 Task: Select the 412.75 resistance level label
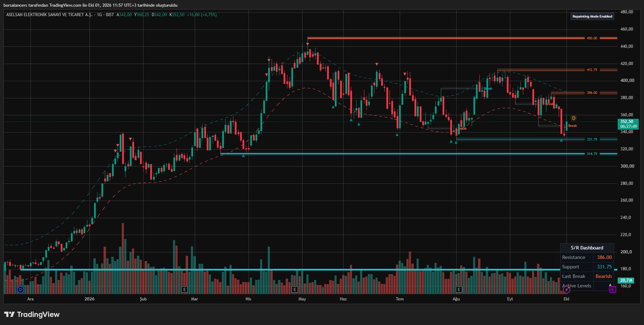tap(592, 70)
